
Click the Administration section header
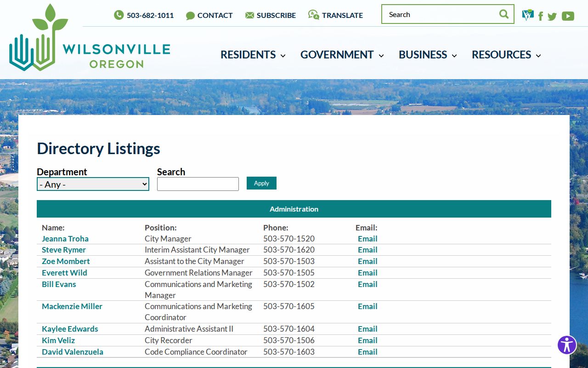[294, 209]
